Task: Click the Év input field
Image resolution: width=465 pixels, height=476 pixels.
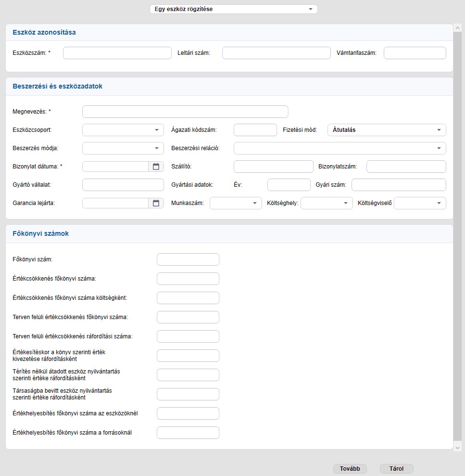Action: (x=289, y=185)
